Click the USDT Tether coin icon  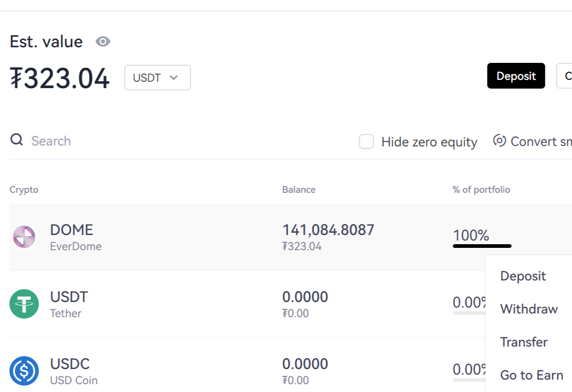(24, 304)
